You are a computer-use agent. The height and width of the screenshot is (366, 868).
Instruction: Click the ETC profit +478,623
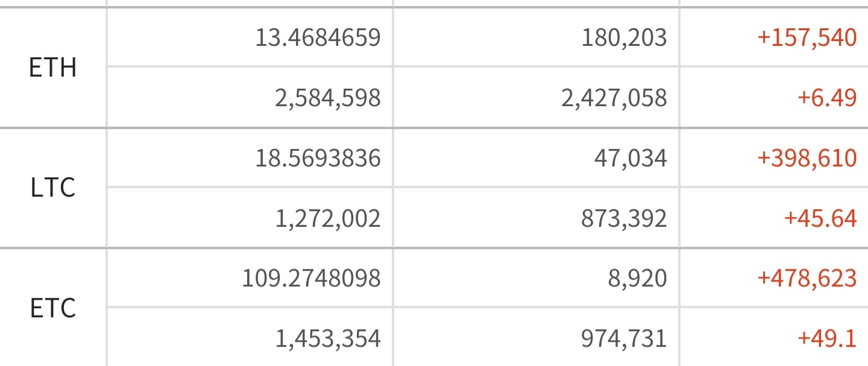(807, 279)
